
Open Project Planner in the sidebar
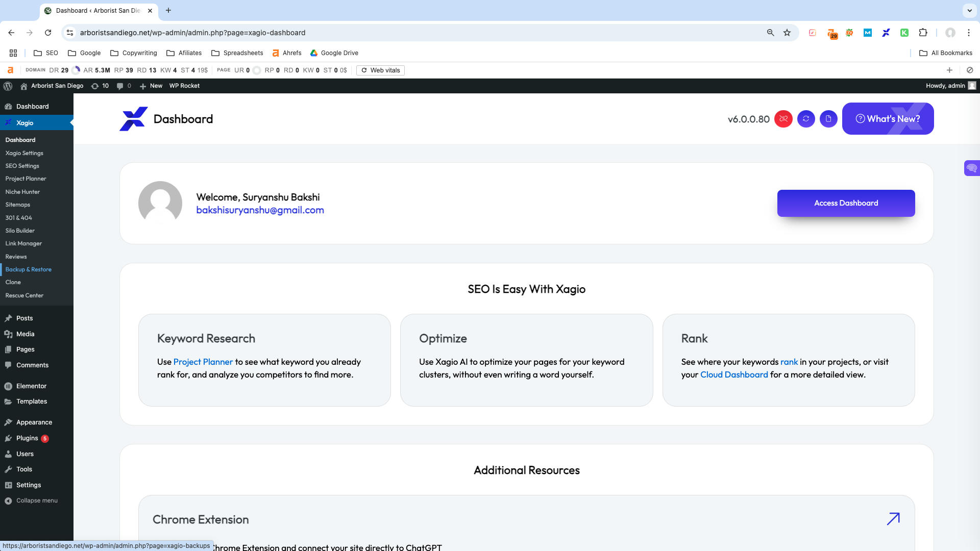(x=26, y=179)
